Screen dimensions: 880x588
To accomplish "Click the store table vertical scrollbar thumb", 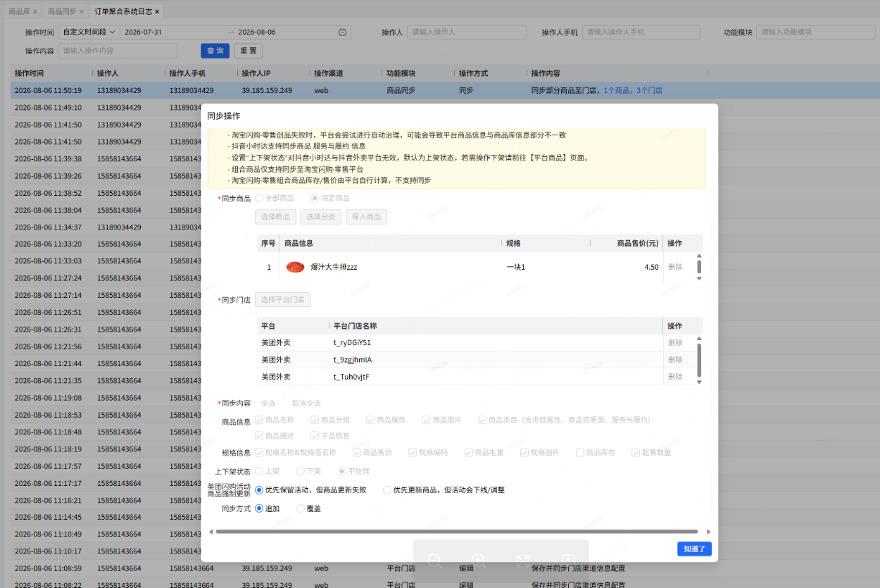I will [699, 360].
